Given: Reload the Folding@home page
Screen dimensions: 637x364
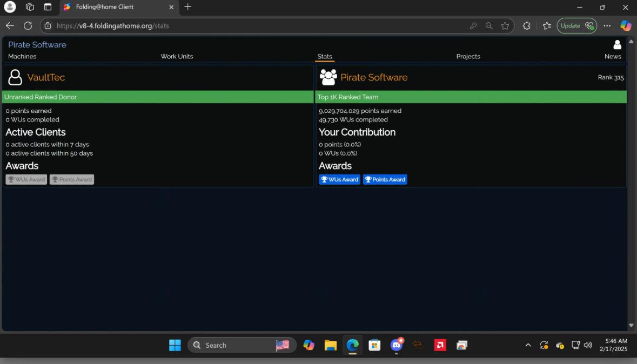Looking at the screenshot, I should [28, 25].
